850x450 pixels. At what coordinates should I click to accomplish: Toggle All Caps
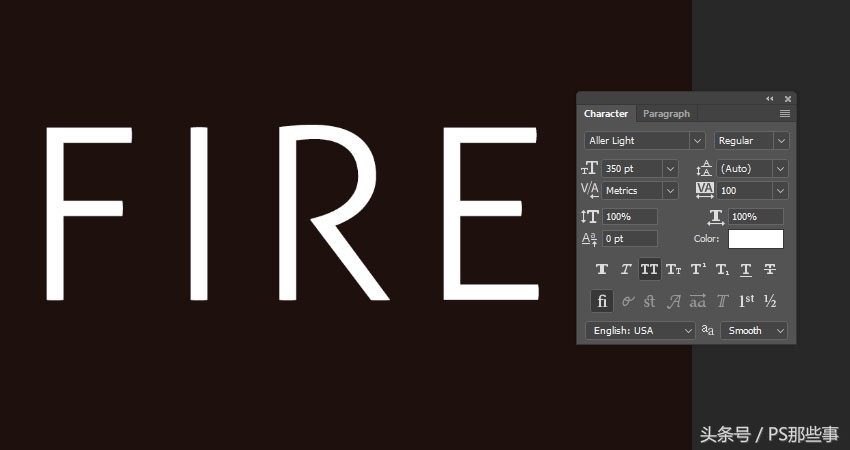649,269
